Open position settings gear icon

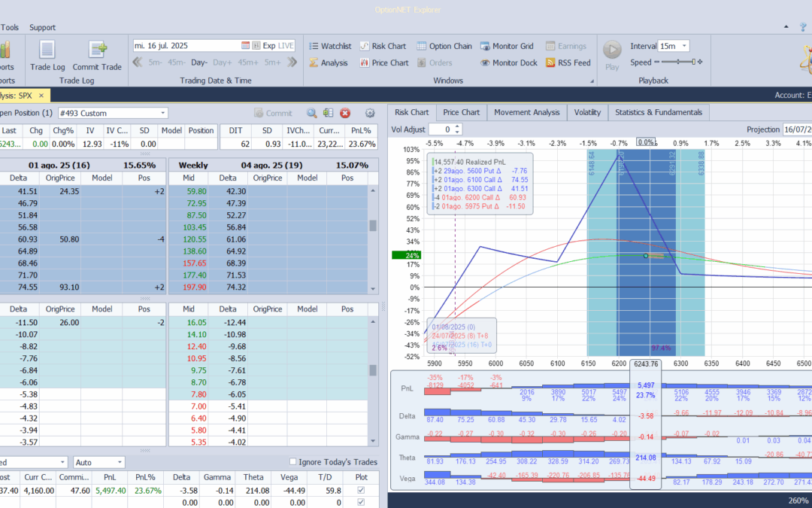[369, 113]
